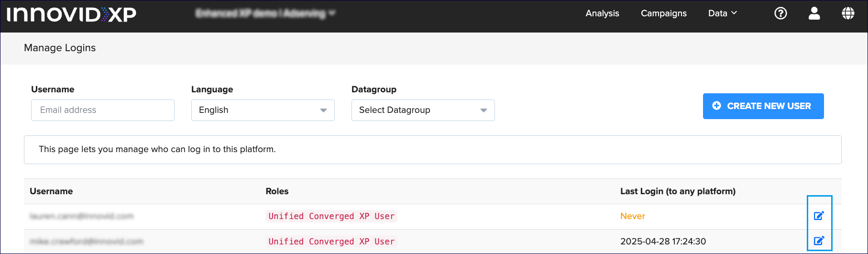The height and width of the screenshot is (254, 868).
Task: Click the globe language icon
Action: 848,13
